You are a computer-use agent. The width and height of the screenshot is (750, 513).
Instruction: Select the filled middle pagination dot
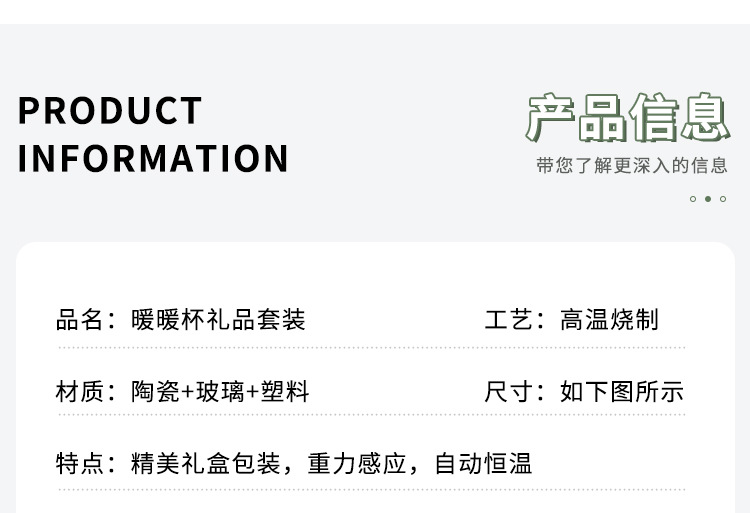[x=708, y=199]
